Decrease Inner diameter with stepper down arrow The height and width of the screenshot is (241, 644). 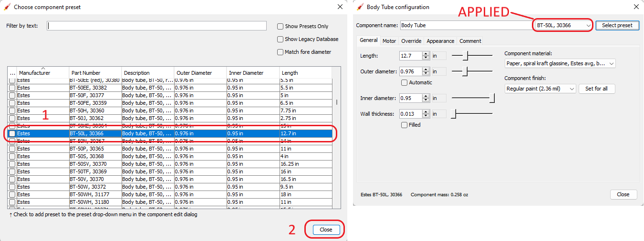[426, 100]
